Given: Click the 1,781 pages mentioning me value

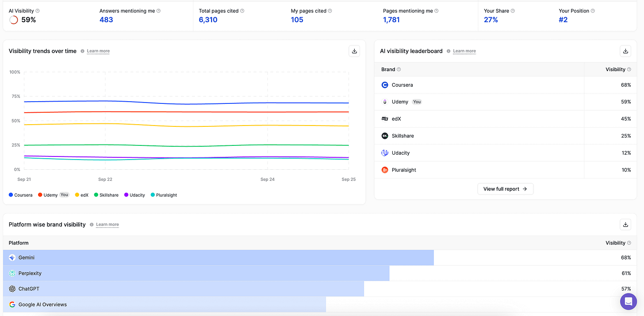Looking at the screenshot, I should [x=391, y=19].
